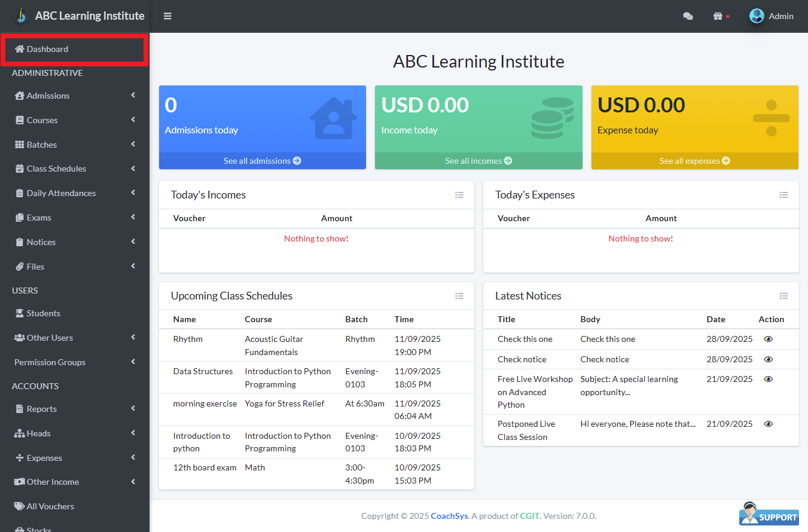Viewport: 808px width, 532px height.
Task: Expand the Class Schedules sidebar menu
Action: click(75, 169)
